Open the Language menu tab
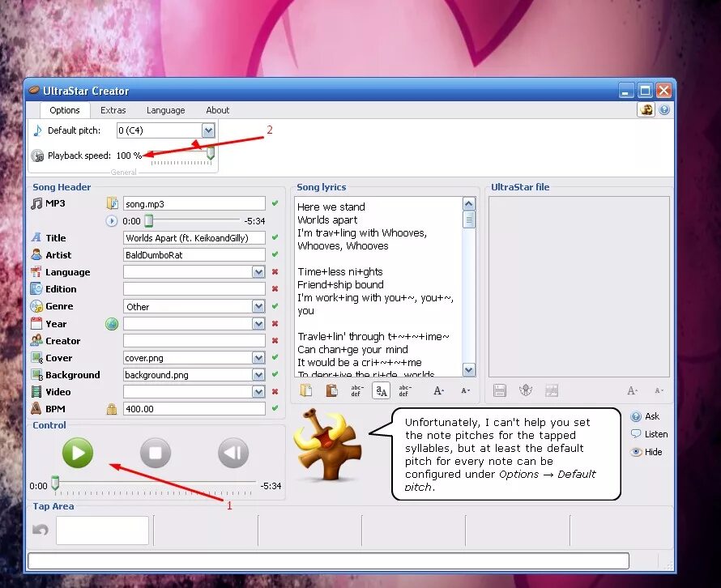 pyautogui.click(x=165, y=110)
